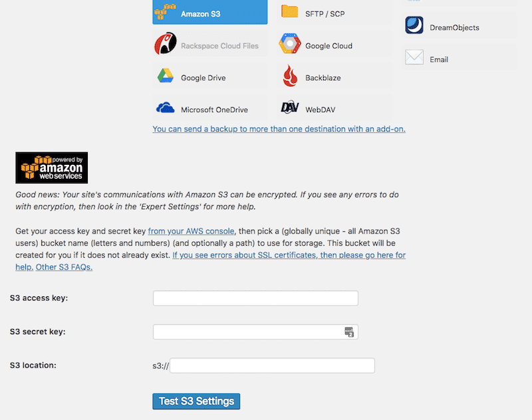Click the 'S3 location:' label
The width and height of the screenshot is (532, 420).
pos(33,366)
